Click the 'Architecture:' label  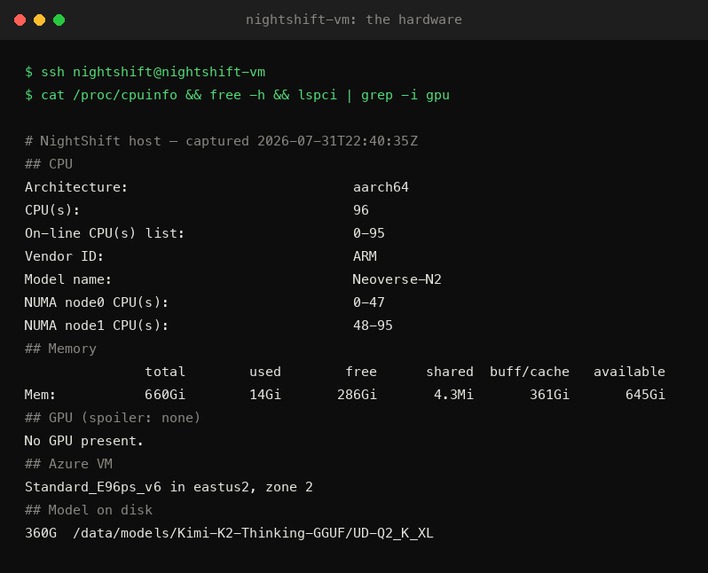pos(76,187)
